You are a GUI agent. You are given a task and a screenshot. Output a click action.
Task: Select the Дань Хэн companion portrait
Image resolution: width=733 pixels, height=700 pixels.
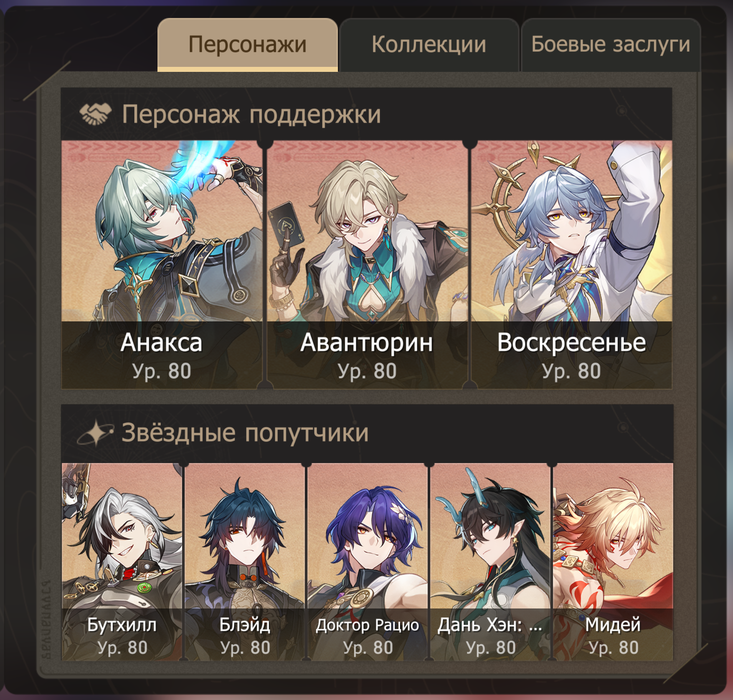coord(490,561)
